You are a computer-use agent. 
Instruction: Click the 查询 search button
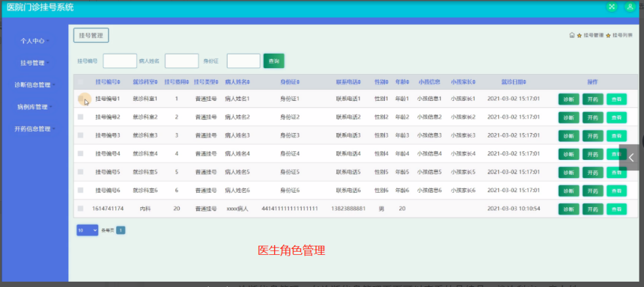click(274, 61)
